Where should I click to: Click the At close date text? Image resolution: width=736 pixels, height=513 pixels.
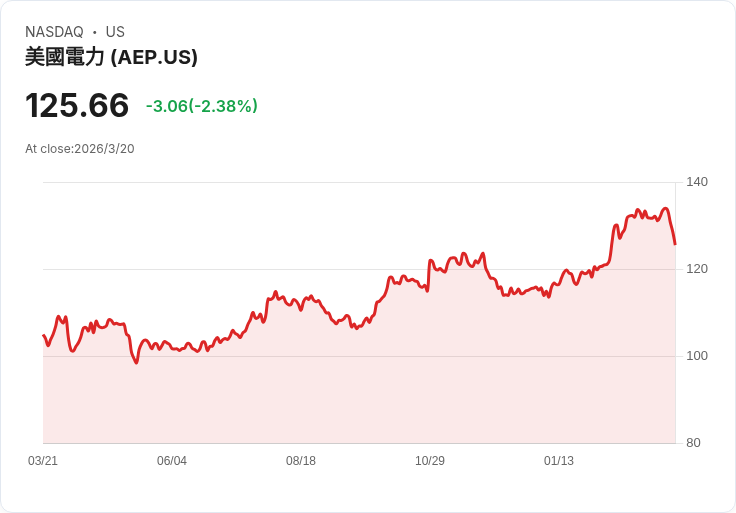[x=80, y=149]
